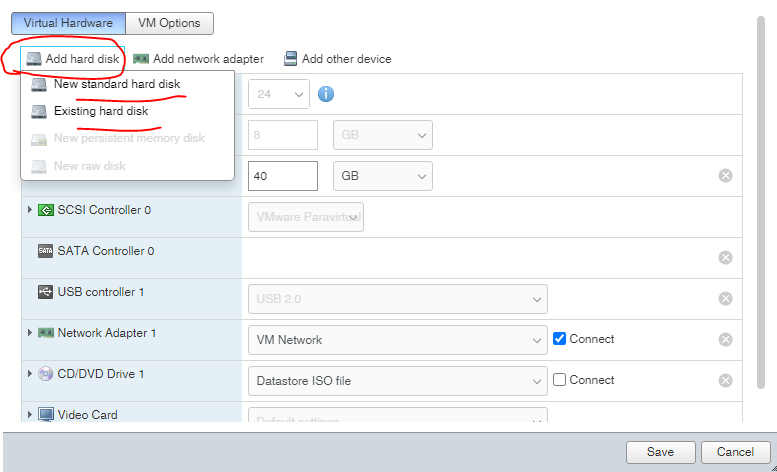
Task: Toggle Network Adapter 1 Connect checkbox
Action: tap(560, 339)
